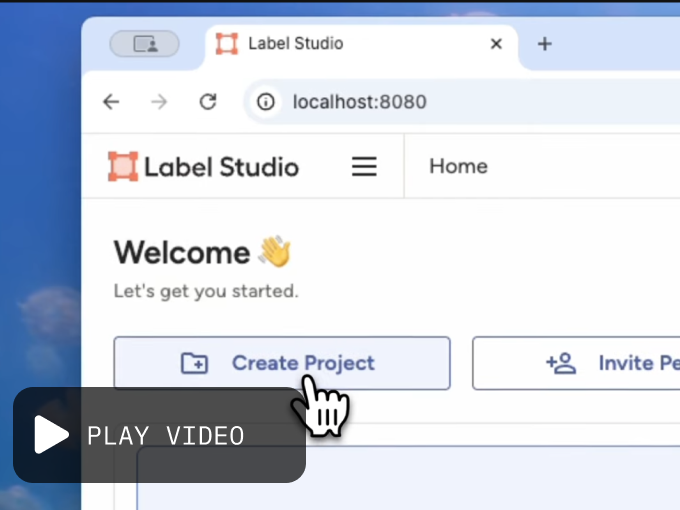Click the add-person icon beside Invite
Viewport: 680px width, 510px height.
click(561, 363)
